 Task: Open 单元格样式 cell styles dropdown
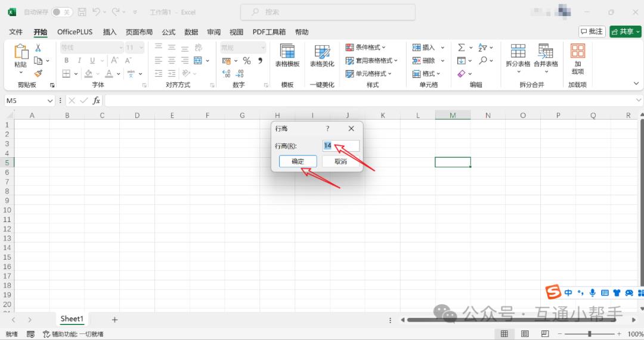point(369,73)
